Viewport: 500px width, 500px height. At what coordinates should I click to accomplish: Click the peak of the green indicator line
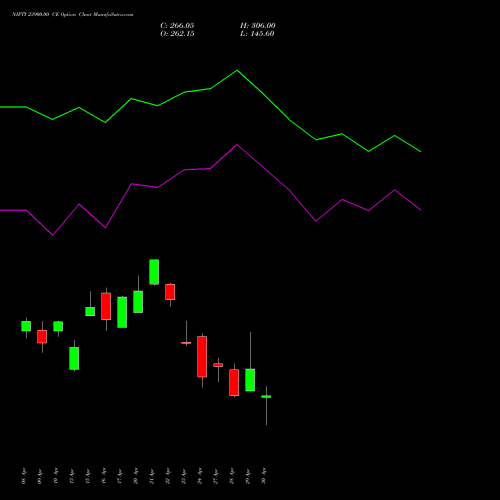237,70
